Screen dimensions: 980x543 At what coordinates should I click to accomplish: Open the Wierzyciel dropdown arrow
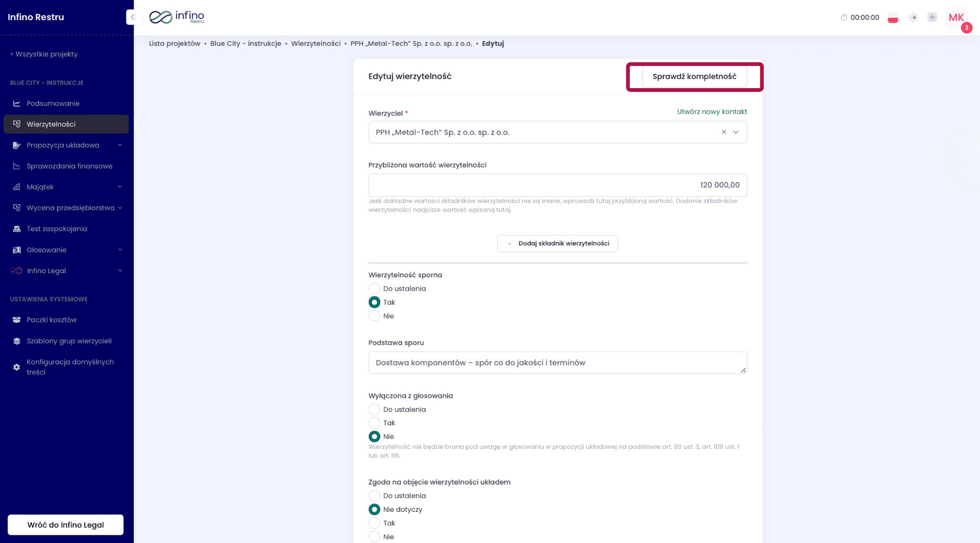click(x=736, y=132)
